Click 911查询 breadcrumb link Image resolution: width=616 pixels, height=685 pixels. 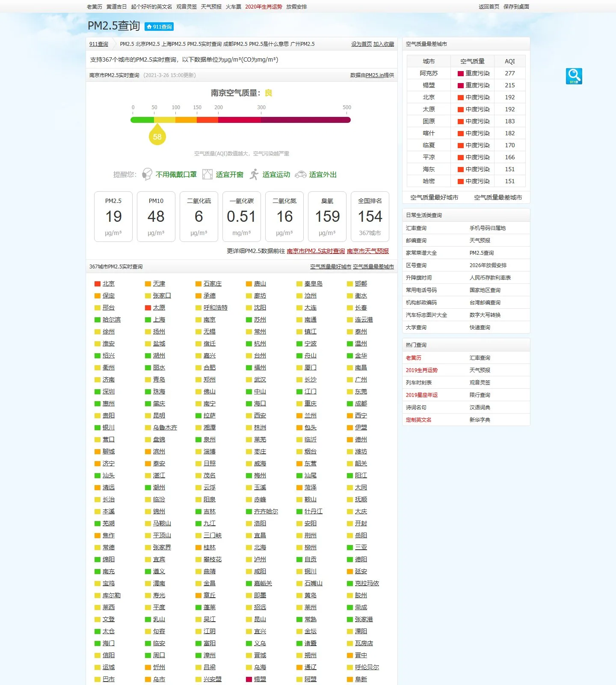tap(98, 44)
